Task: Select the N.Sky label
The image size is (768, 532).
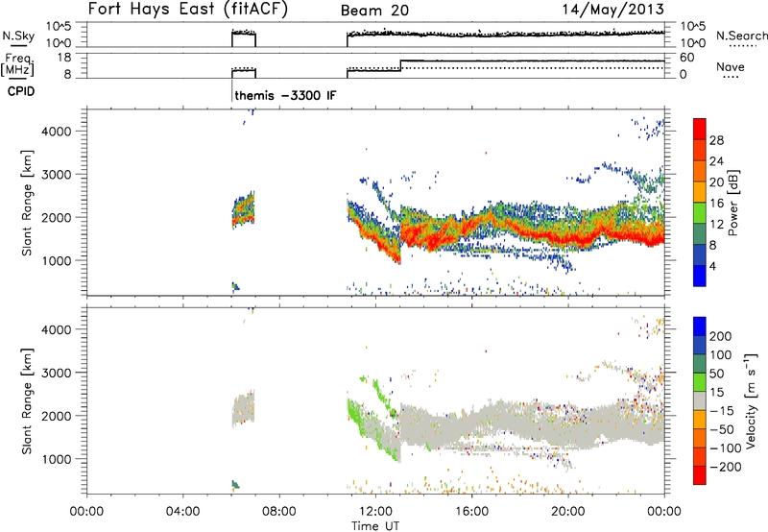Action: 18,36
